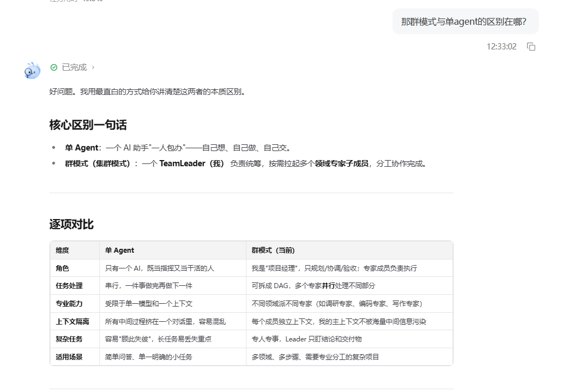Click the green completed check icon
This screenshot has height=392, width=571.
(x=54, y=67)
